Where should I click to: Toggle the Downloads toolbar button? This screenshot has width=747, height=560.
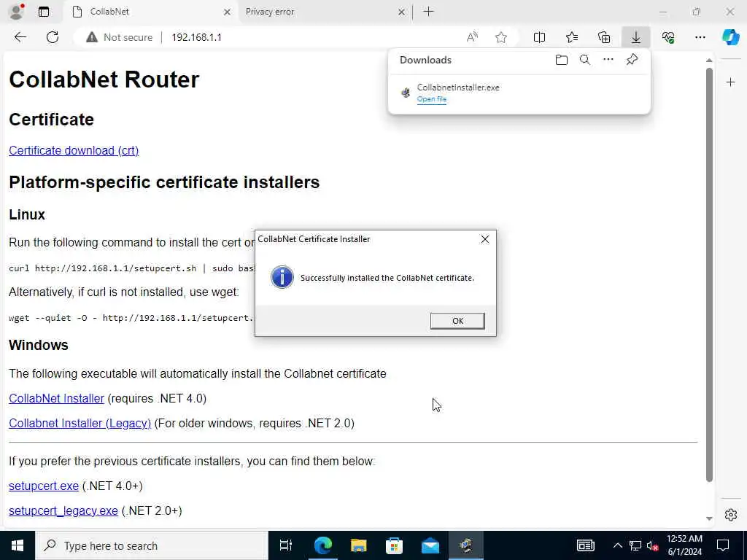click(x=636, y=37)
